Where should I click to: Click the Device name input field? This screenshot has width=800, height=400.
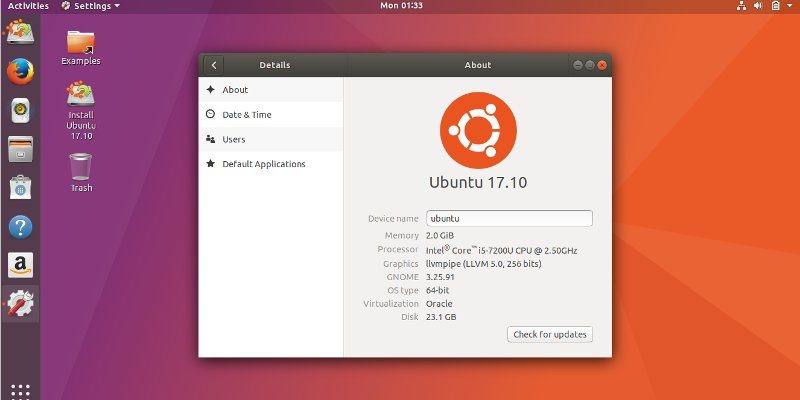[509, 218]
